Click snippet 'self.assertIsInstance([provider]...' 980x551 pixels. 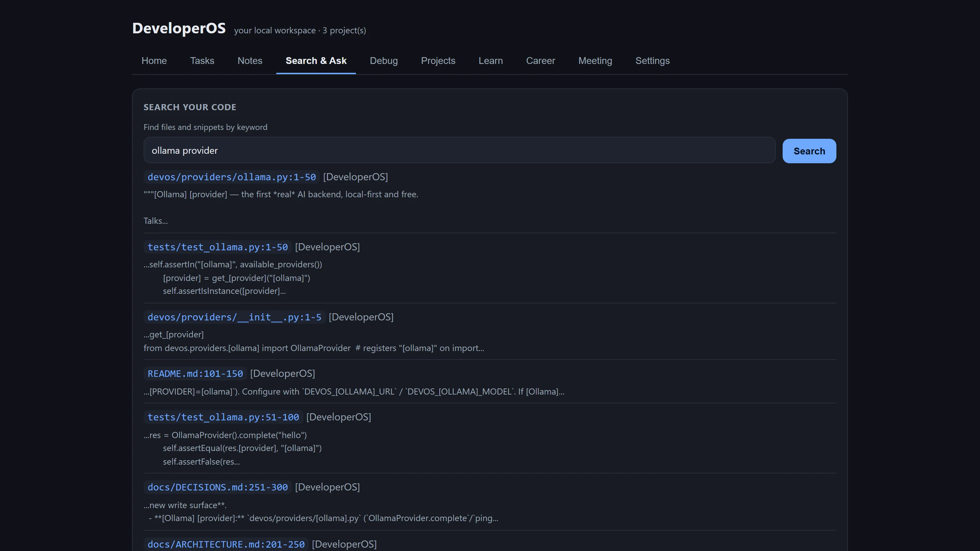pos(225,291)
